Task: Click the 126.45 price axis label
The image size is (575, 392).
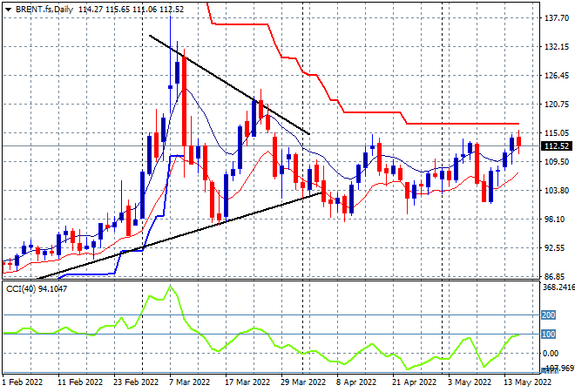Action: tap(557, 76)
